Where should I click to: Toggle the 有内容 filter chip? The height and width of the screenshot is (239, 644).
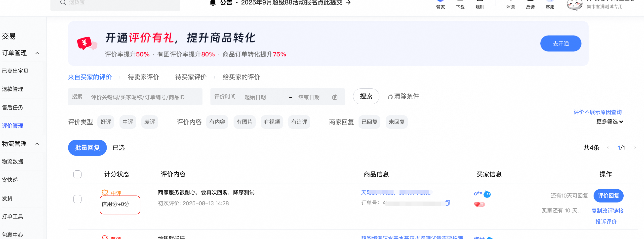point(217,122)
